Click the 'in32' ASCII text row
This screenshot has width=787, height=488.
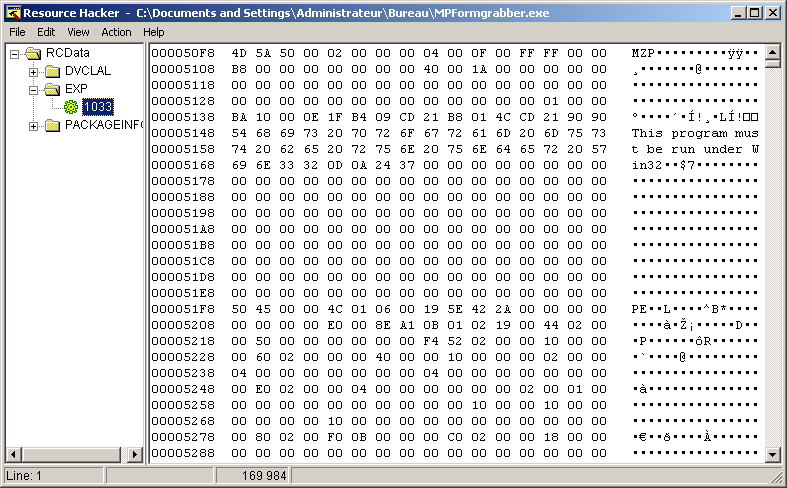click(x=695, y=165)
